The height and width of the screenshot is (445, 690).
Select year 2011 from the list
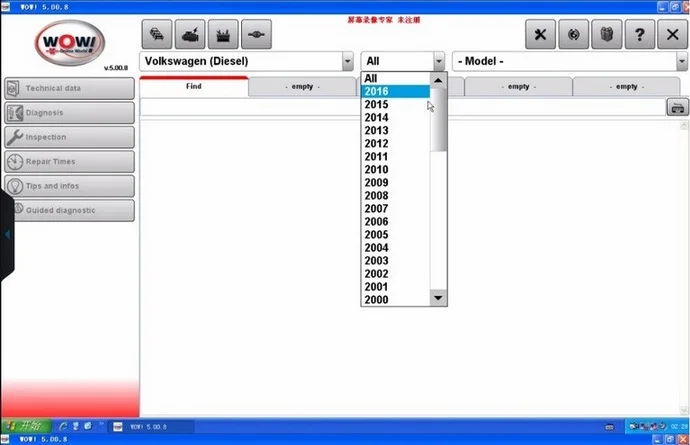pyautogui.click(x=396, y=157)
